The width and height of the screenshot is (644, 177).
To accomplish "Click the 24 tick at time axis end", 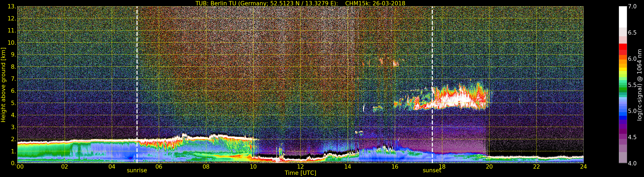I will coord(583,167).
